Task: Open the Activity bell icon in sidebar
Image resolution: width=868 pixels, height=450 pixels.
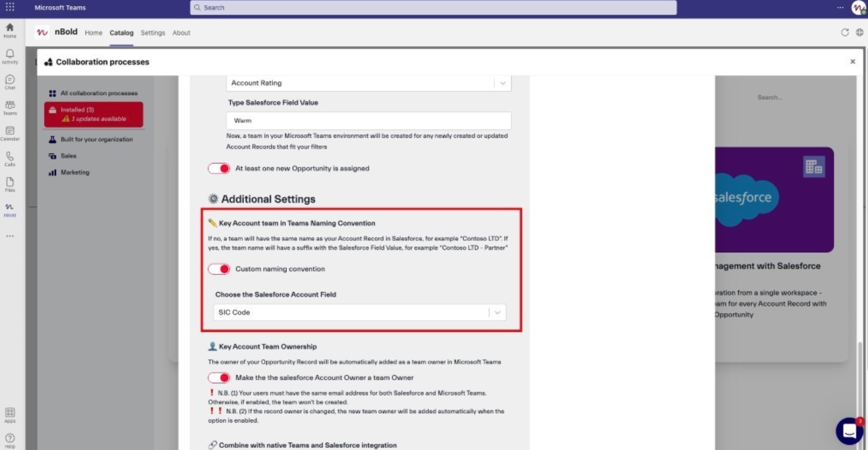Action: click(x=10, y=56)
